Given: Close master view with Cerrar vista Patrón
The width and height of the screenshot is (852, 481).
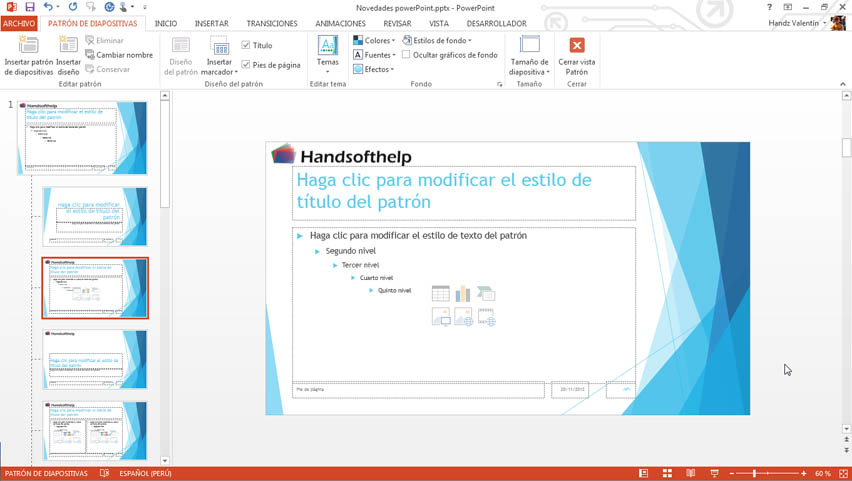Looking at the screenshot, I should pos(577,46).
